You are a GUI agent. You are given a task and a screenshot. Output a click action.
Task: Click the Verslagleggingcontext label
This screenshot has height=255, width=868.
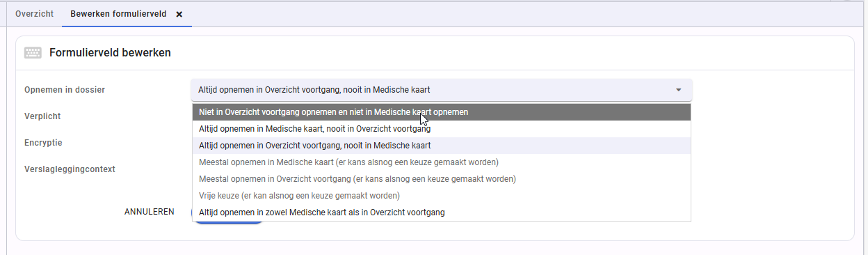(70, 169)
